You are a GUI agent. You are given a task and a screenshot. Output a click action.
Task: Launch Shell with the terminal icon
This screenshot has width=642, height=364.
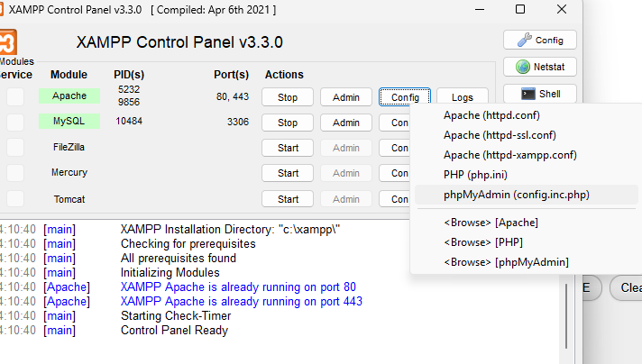coord(539,94)
